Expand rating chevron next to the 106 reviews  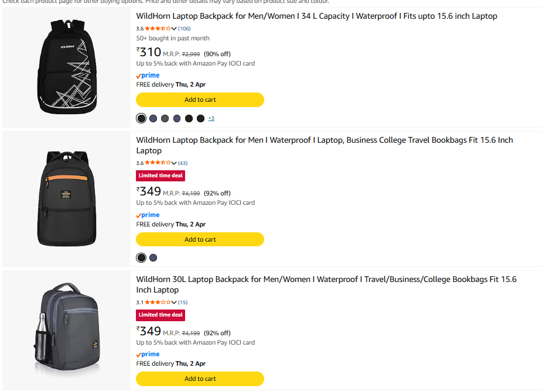point(174,29)
